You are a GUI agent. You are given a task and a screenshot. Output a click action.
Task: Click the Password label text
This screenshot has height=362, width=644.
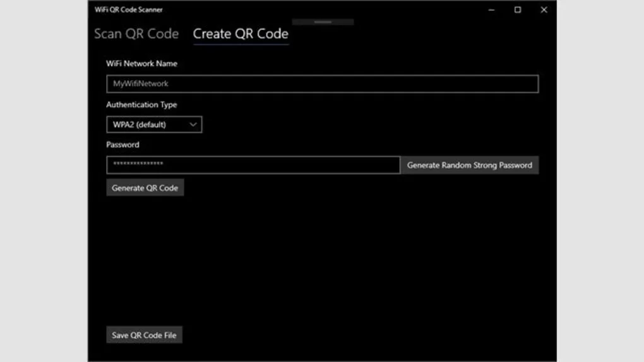[x=123, y=144]
